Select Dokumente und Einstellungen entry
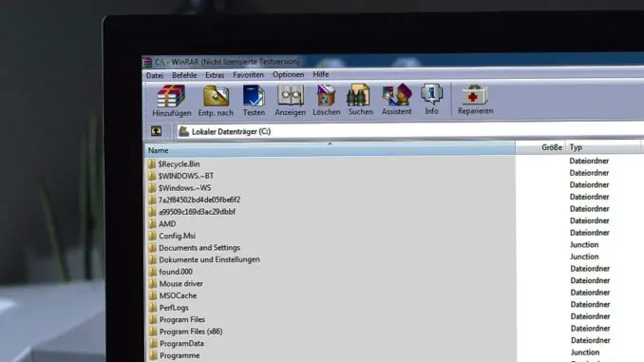The width and height of the screenshot is (644, 362). tap(210, 259)
